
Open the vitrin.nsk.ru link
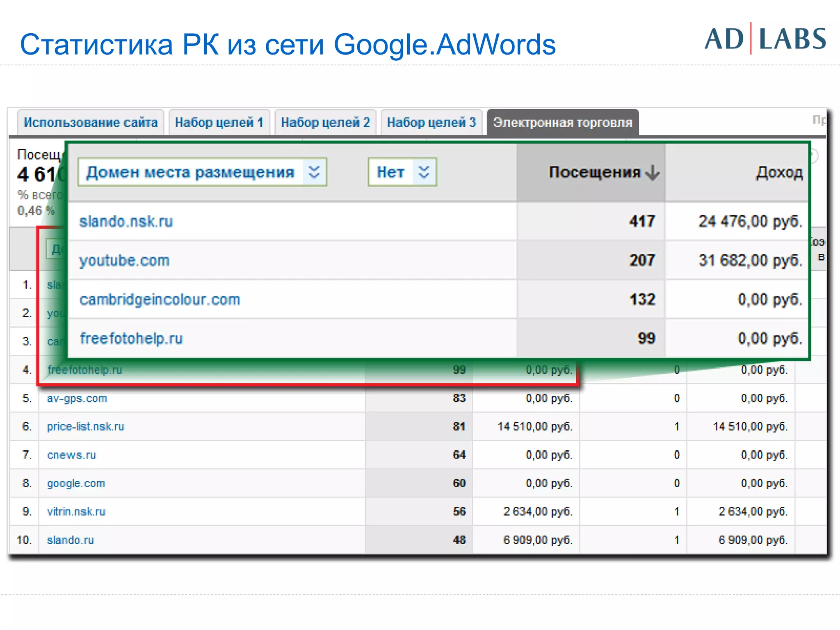click(76, 511)
